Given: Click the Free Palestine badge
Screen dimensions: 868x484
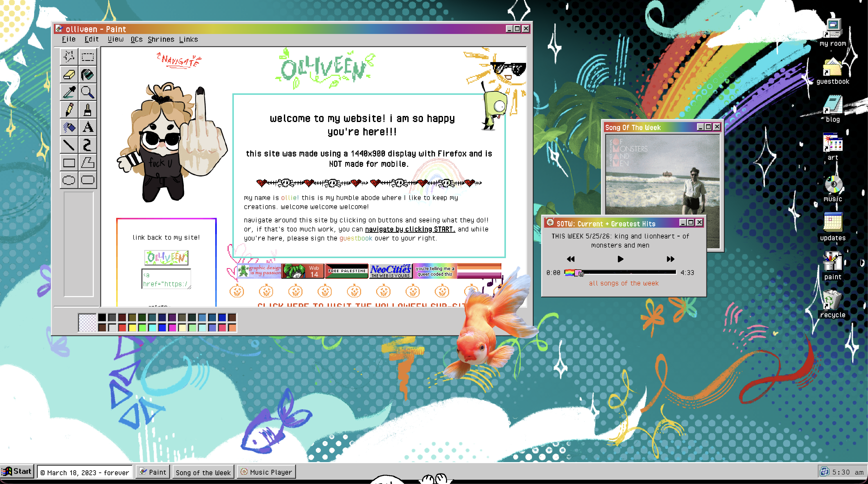Looking at the screenshot, I should tap(347, 271).
